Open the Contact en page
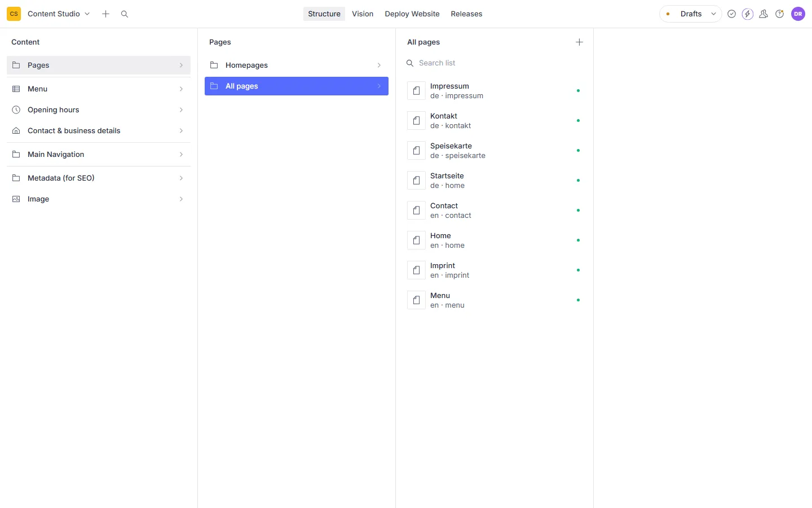This screenshot has width=812, height=508. pyautogui.click(x=495, y=210)
